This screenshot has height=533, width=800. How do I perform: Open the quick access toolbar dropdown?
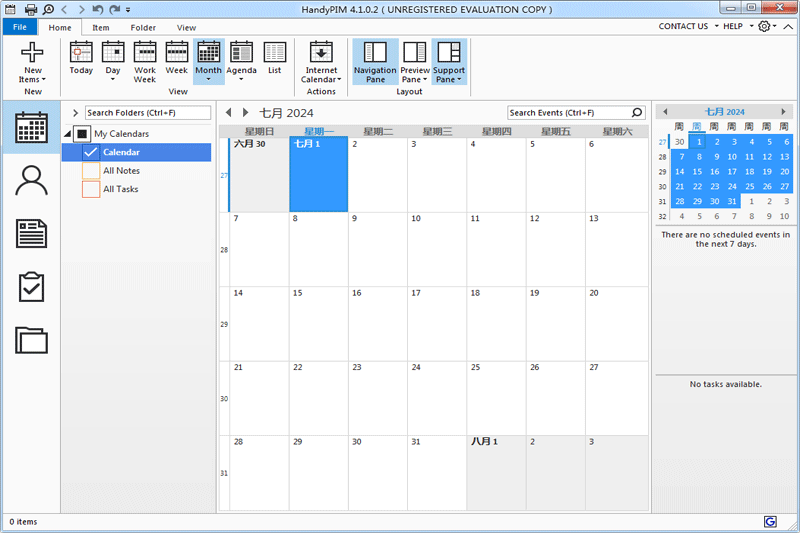[x=128, y=10]
